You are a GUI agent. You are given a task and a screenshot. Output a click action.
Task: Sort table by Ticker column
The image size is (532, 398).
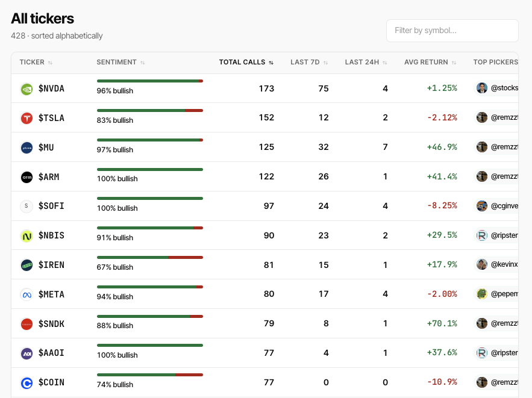click(36, 63)
